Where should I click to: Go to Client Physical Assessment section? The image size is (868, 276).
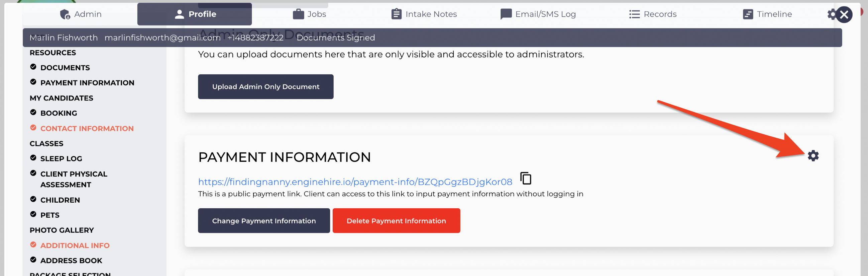74,179
